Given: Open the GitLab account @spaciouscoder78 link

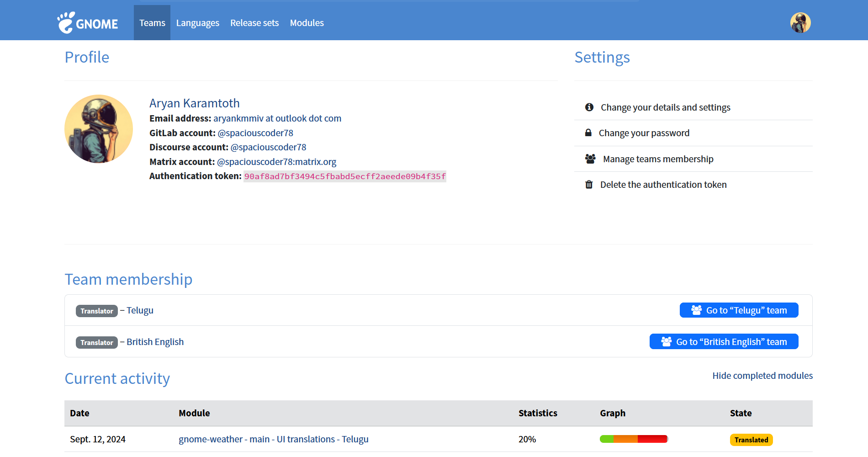Looking at the screenshot, I should [x=255, y=133].
